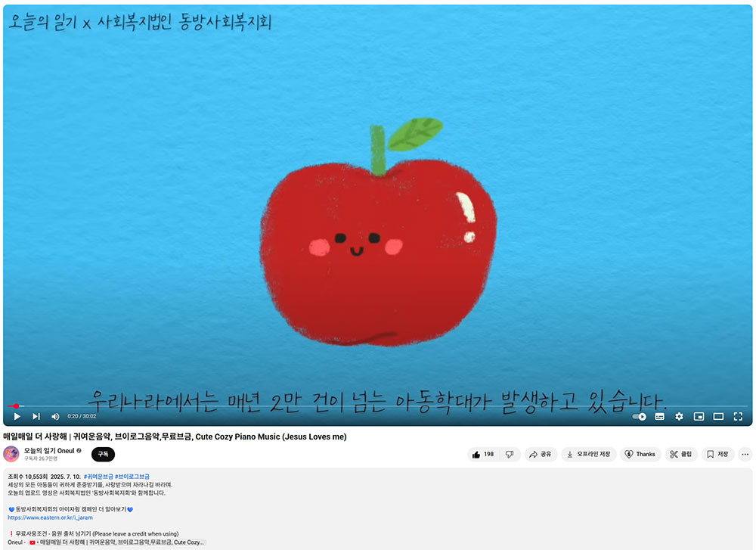Image resolution: width=756 pixels, height=550 pixels.
Task: Open the more actions ellipsis menu
Action: click(x=745, y=455)
